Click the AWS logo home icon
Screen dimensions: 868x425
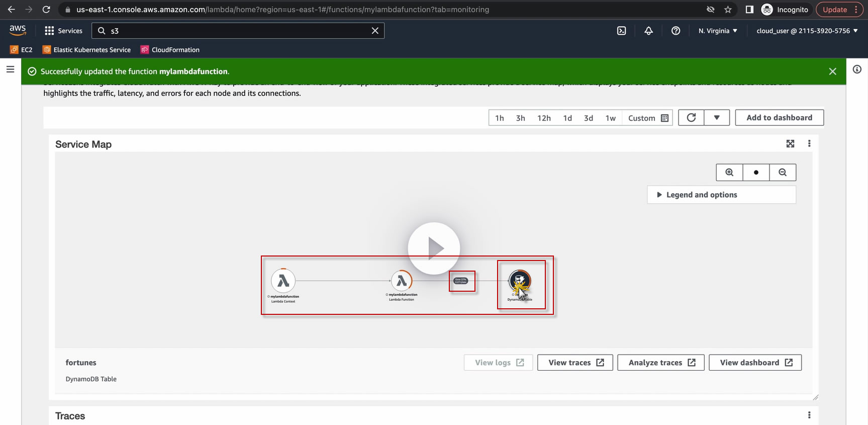point(18,30)
